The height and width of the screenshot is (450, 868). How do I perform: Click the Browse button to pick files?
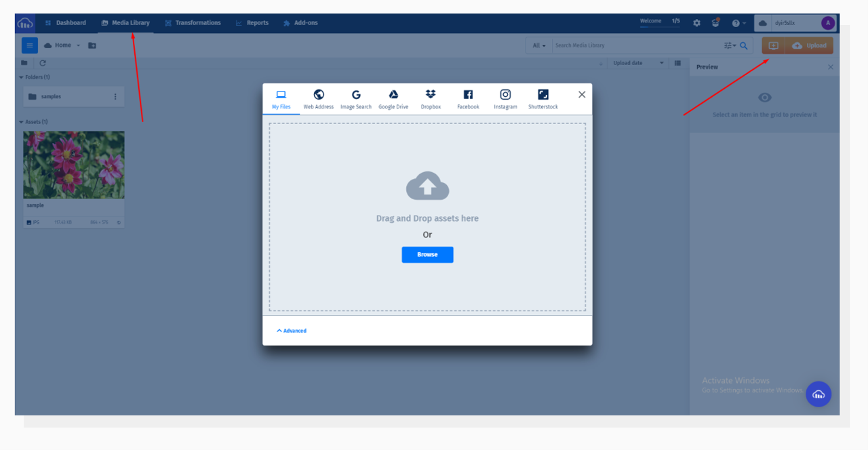[427, 254]
